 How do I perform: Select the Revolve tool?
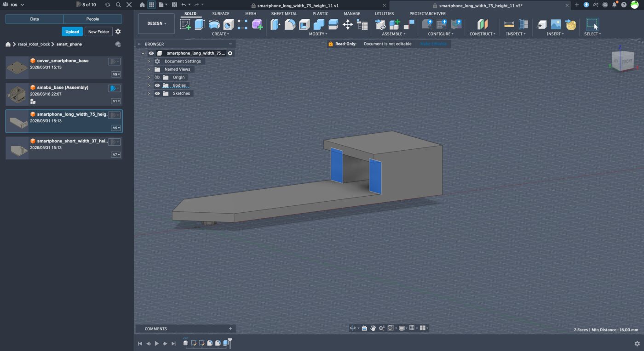tap(214, 24)
